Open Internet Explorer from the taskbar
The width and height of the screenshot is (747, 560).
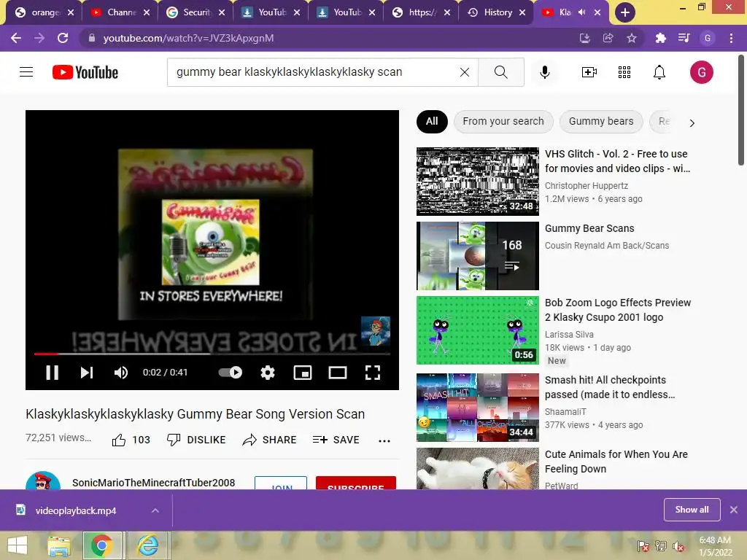(x=148, y=545)
